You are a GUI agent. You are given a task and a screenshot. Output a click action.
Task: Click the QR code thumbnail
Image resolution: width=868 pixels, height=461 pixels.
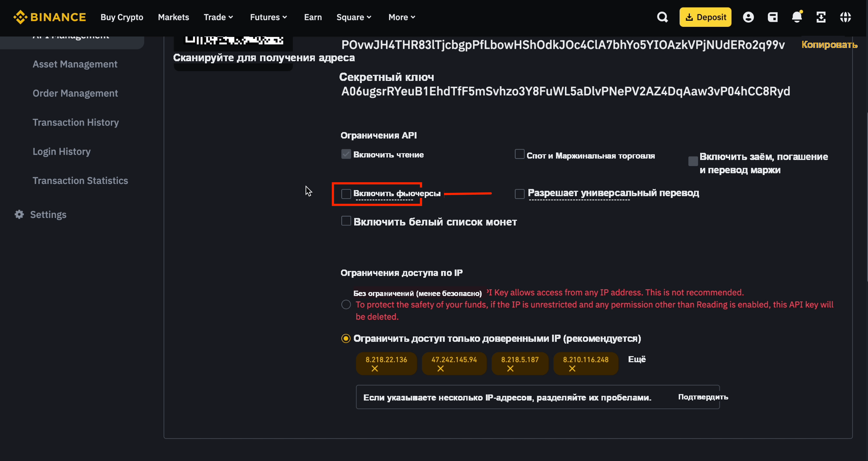coord(233,40)
